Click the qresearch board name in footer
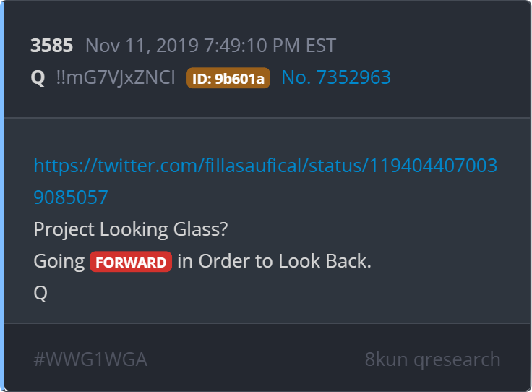 (457, 359)
